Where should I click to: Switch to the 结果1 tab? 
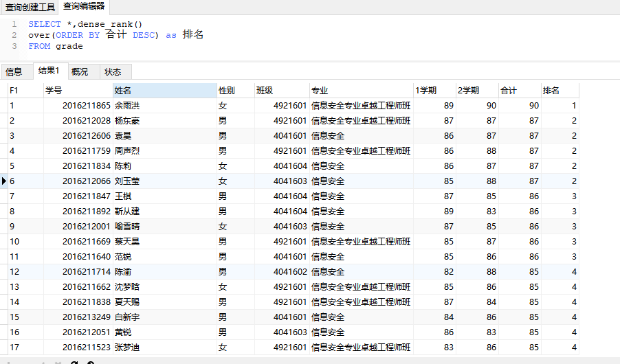(51, 71)
